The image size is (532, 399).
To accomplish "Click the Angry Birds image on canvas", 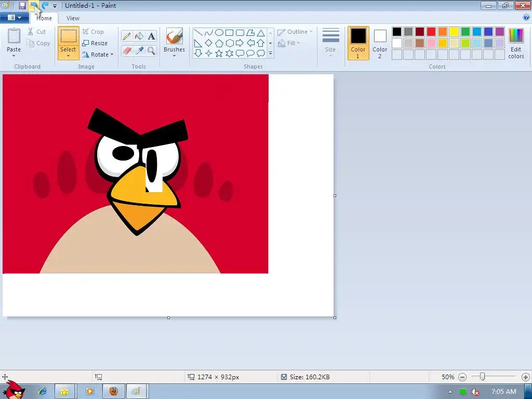I will (x=136, y=174).
